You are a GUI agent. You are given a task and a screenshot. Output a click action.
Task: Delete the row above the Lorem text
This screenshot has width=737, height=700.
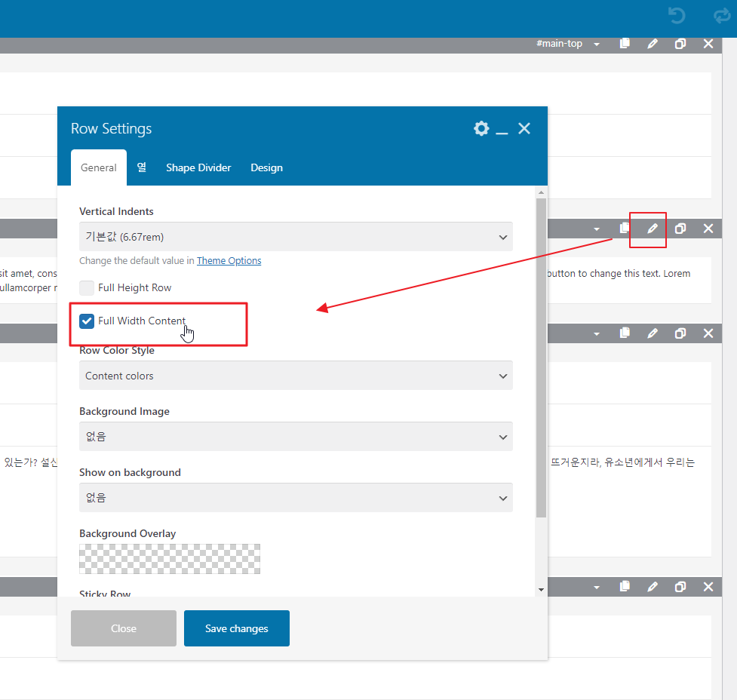[x=708, y=229]
